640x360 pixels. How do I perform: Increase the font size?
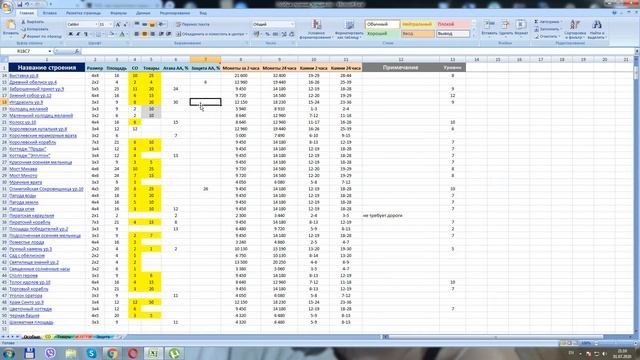(118, 24)
